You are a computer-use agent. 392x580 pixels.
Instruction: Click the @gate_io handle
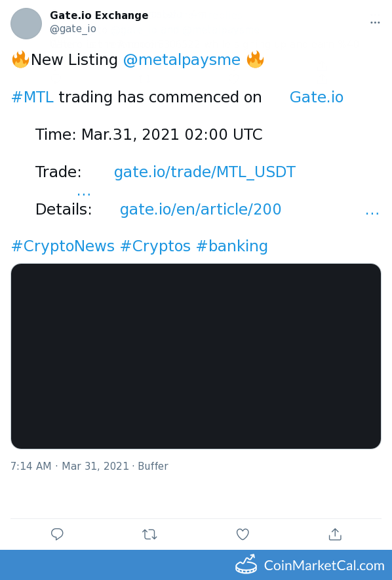73,29
